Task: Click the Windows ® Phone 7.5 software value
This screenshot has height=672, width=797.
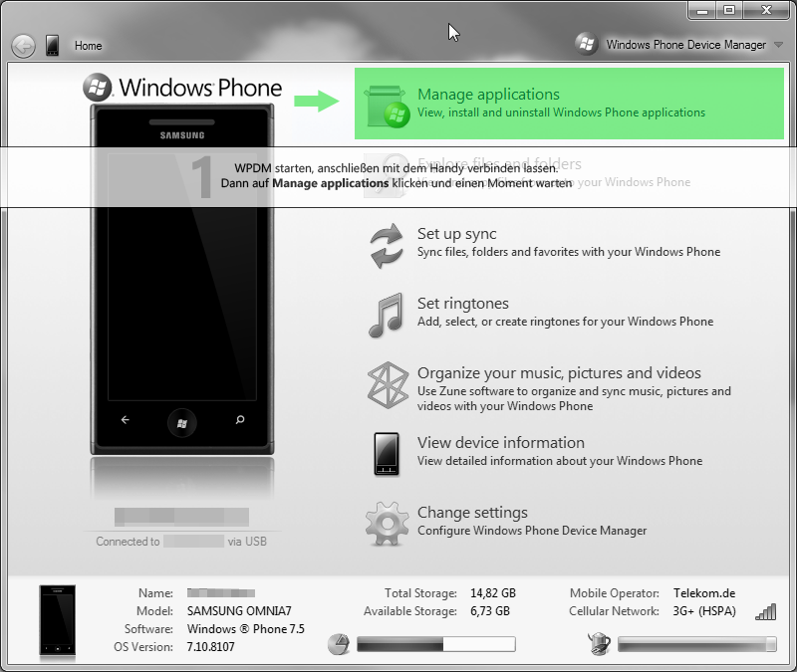Action: pos(245,629)
